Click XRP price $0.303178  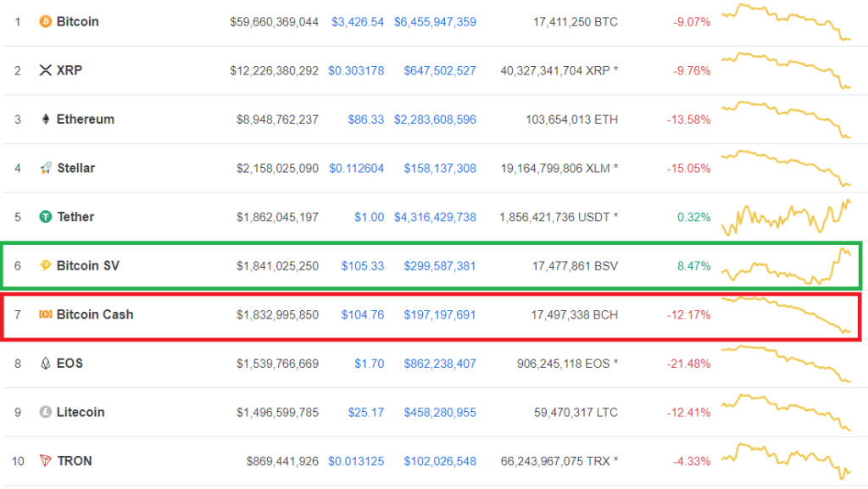tap(356, 71)
